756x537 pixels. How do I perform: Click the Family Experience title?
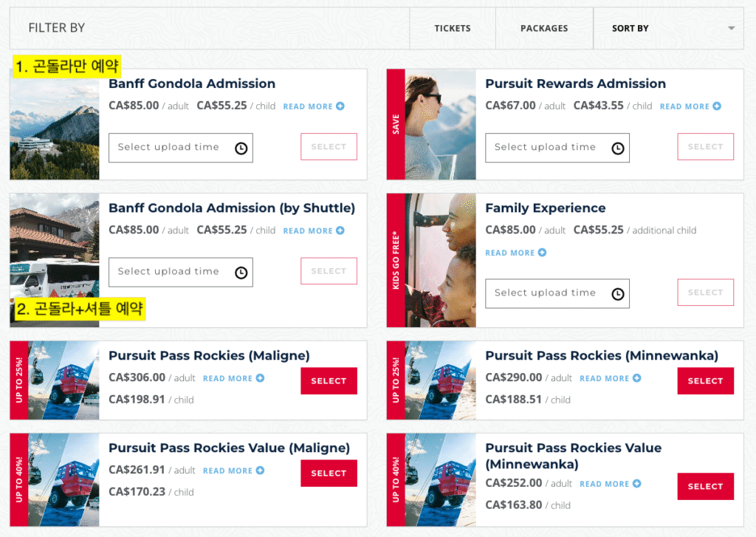[x=546, y=208]
